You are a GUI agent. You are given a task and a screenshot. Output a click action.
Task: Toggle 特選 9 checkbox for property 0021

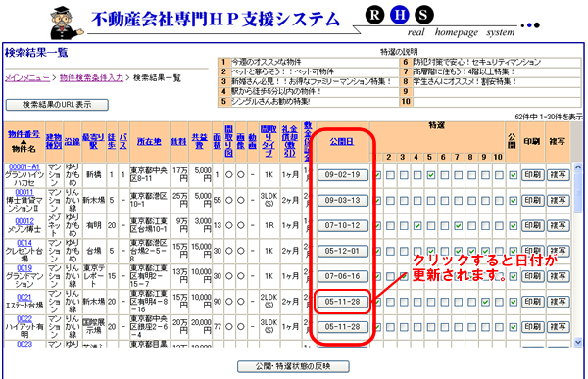click(x=485, y=302)
